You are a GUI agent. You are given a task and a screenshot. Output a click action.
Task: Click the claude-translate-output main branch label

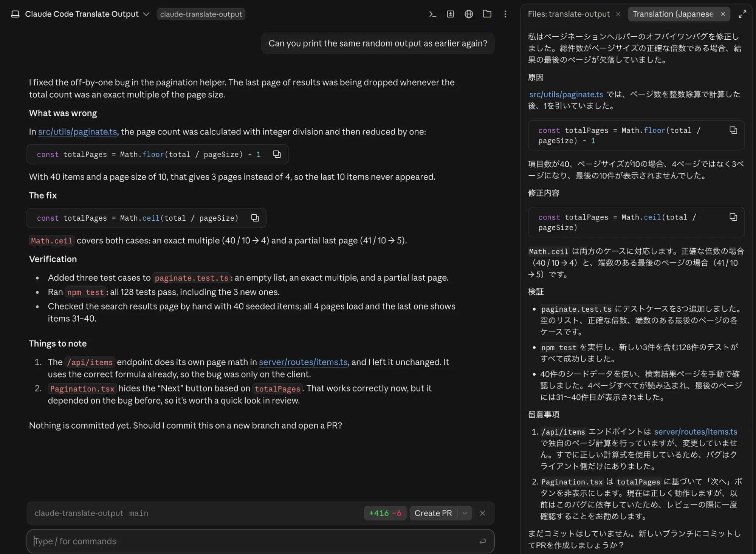[91, 513]
